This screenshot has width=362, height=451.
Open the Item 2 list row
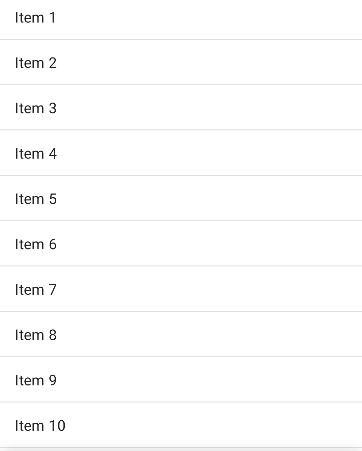tap(181, 62)
